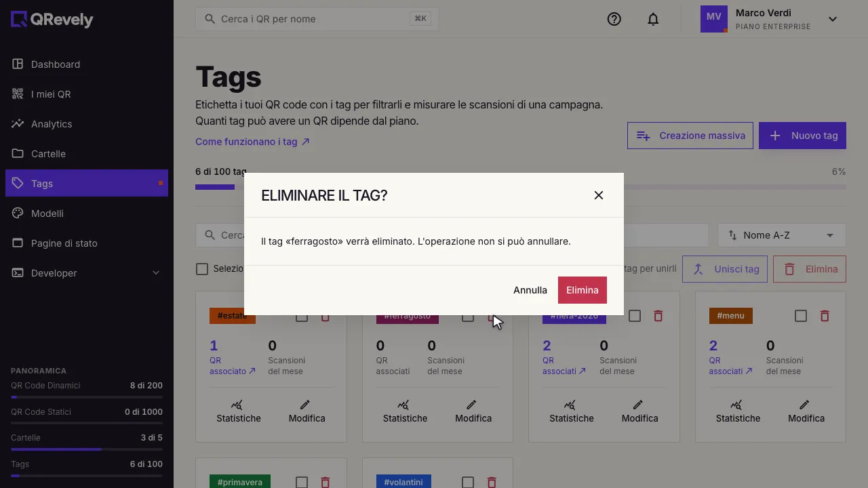Toggle the select-all checkbox

202,269
